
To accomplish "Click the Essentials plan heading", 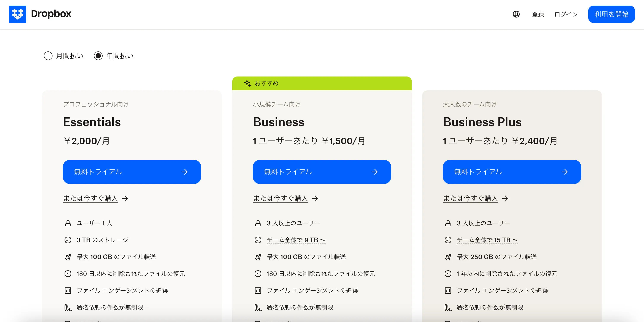I will point(92,122).
